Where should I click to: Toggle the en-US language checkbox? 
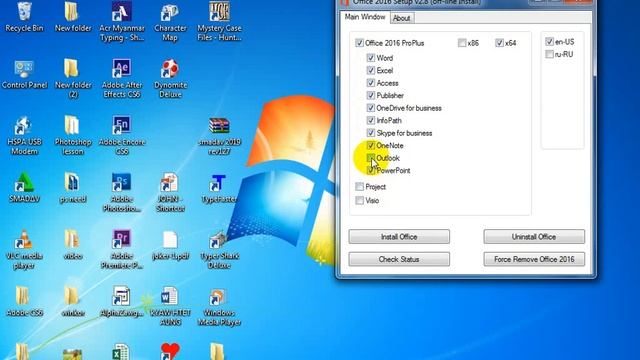[549, 42]
